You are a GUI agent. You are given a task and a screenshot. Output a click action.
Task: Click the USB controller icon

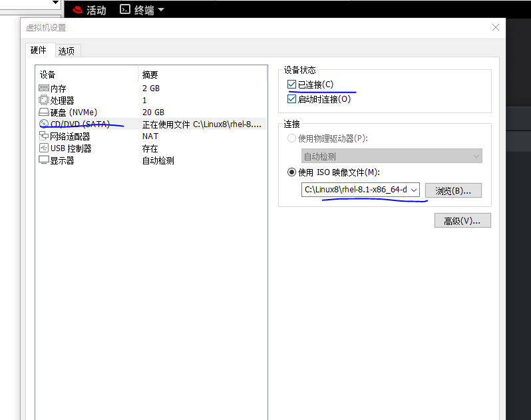click(x=44, y=148)
